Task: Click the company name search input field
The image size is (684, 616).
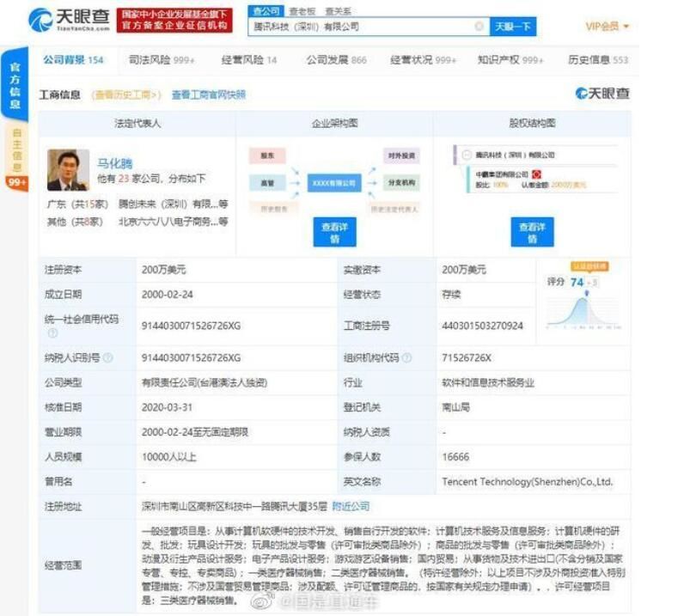Action: pyautogui.click(x=361, y=27)
